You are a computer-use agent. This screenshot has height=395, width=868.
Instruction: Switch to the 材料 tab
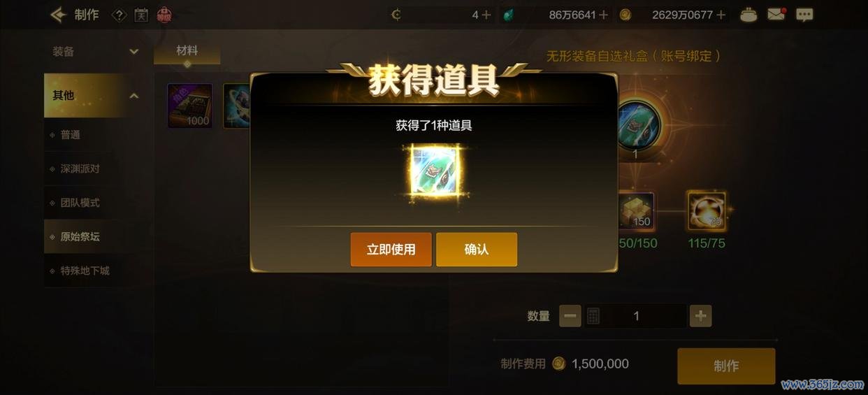187,52
